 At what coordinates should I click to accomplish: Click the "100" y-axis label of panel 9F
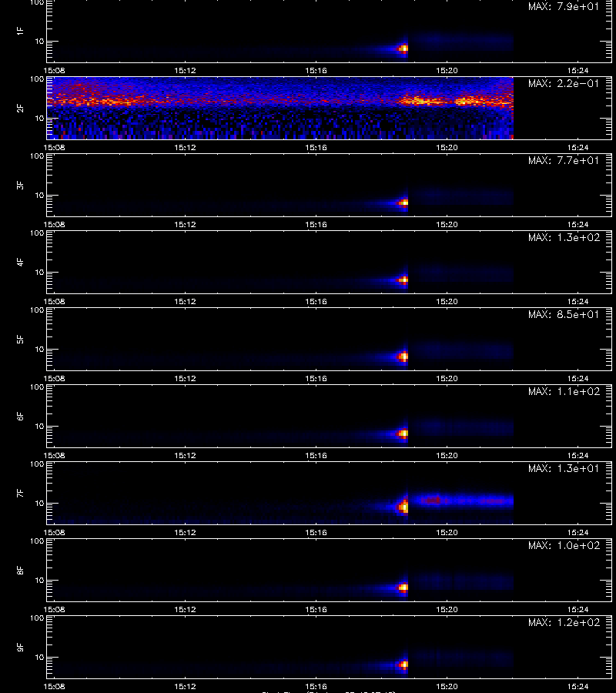coord(37,618)
